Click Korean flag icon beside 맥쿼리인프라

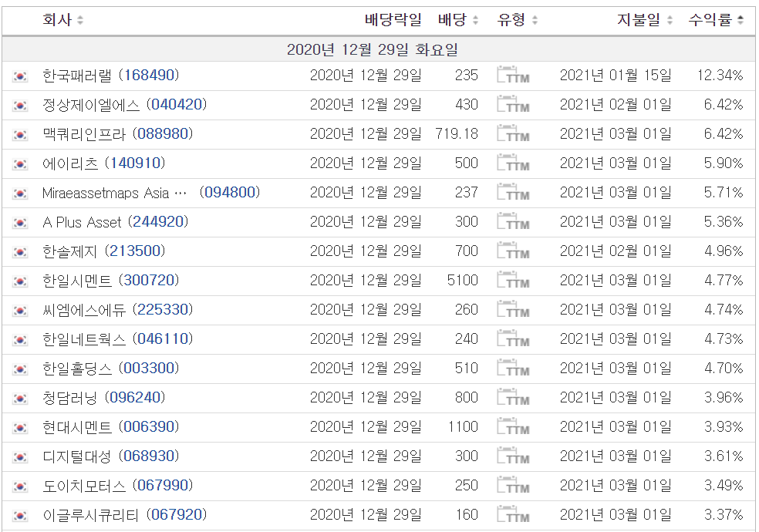pyautogui.click(x=20, y=135)
